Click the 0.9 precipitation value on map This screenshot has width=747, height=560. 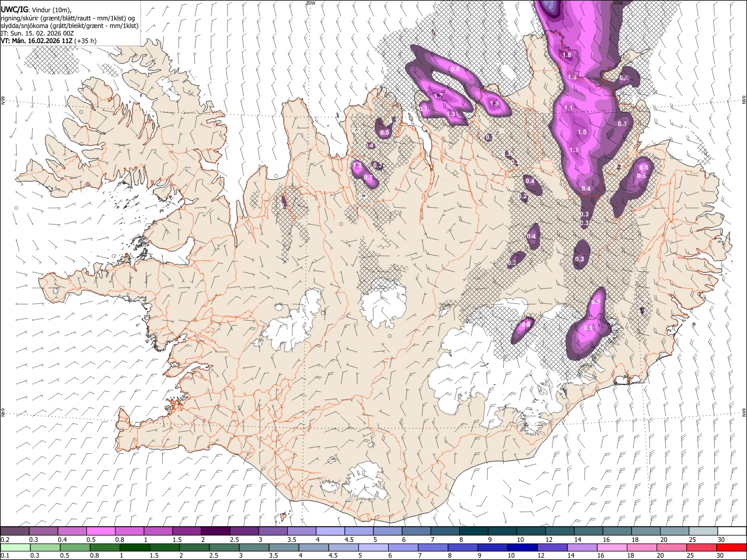[x=588, y=328]
